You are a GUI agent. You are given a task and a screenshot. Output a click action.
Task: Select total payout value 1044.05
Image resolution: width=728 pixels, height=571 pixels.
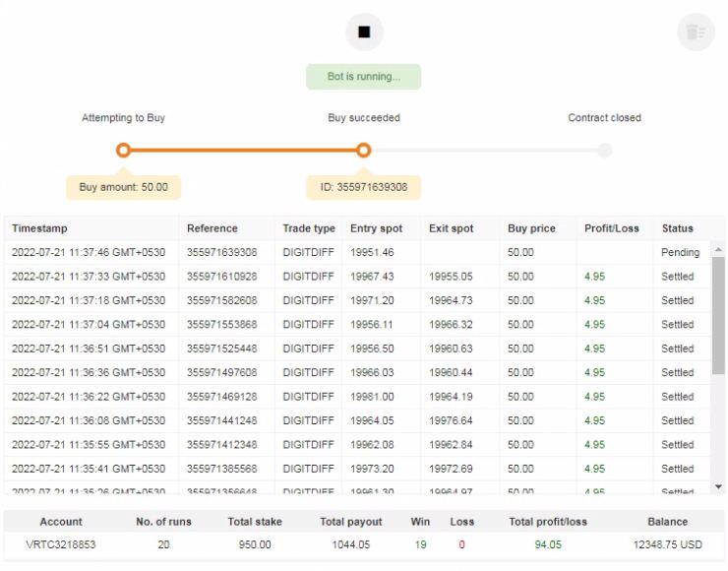(x=351, y=544)
